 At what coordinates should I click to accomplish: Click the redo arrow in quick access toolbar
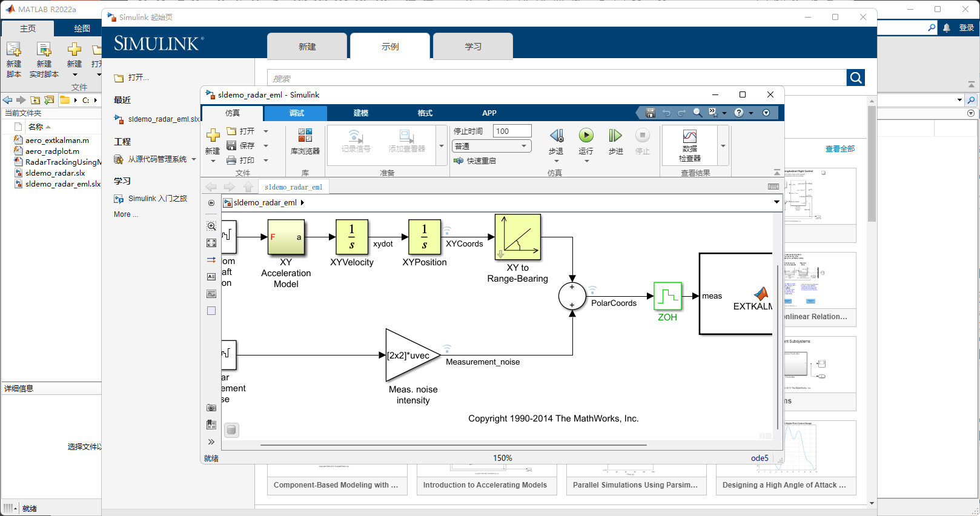click(681, 113)
